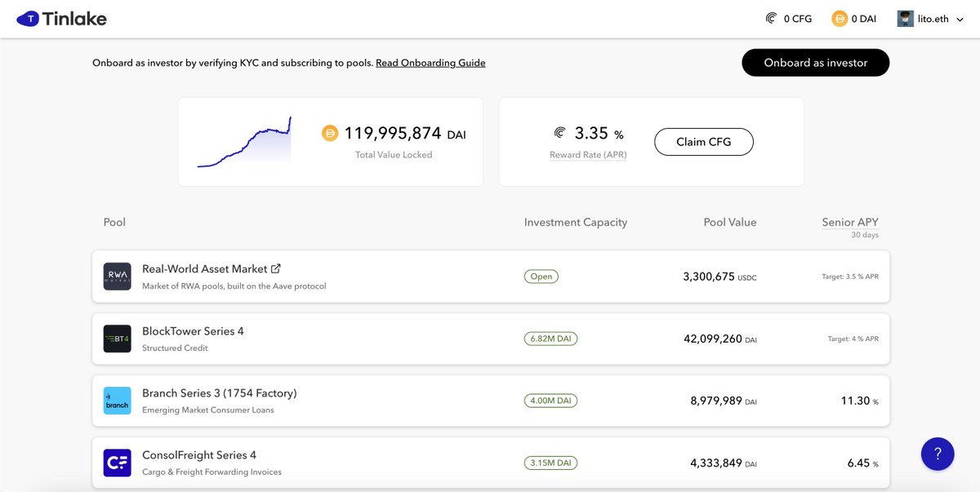This screenshot has width=980, height=492.
Task: Click the ConsolFreight pool logo
Action: [x=117, y=463]
